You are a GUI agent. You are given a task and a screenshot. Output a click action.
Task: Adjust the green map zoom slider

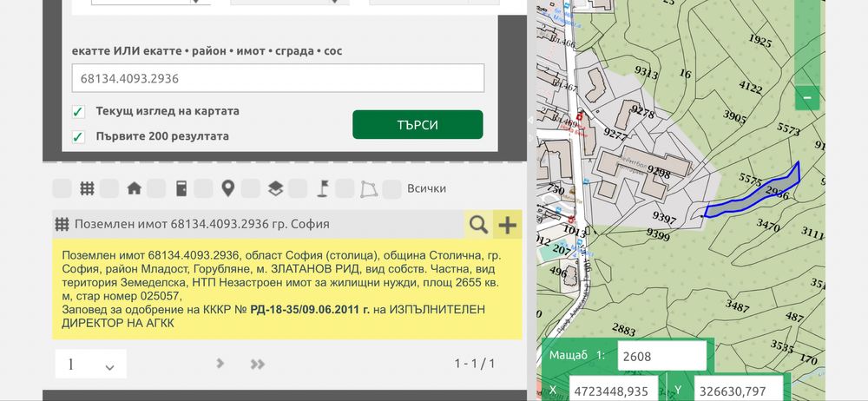pos(807,42)
